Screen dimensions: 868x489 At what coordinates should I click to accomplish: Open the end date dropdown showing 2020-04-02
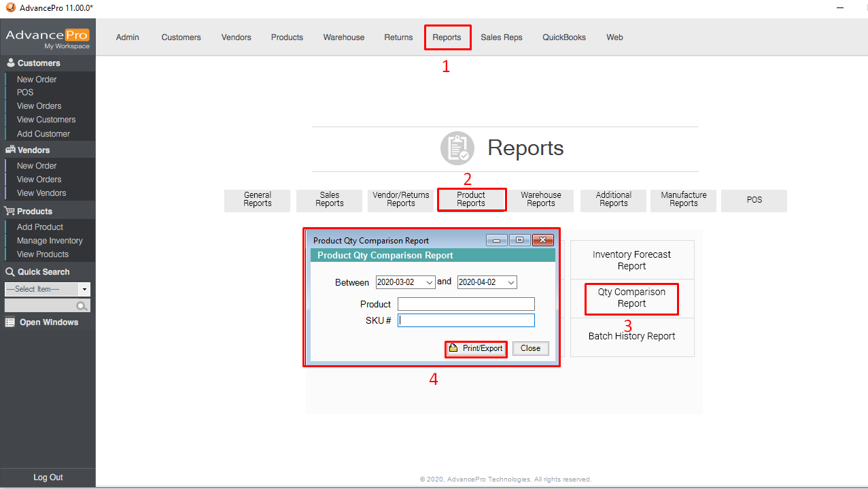[x=510, y=282]
